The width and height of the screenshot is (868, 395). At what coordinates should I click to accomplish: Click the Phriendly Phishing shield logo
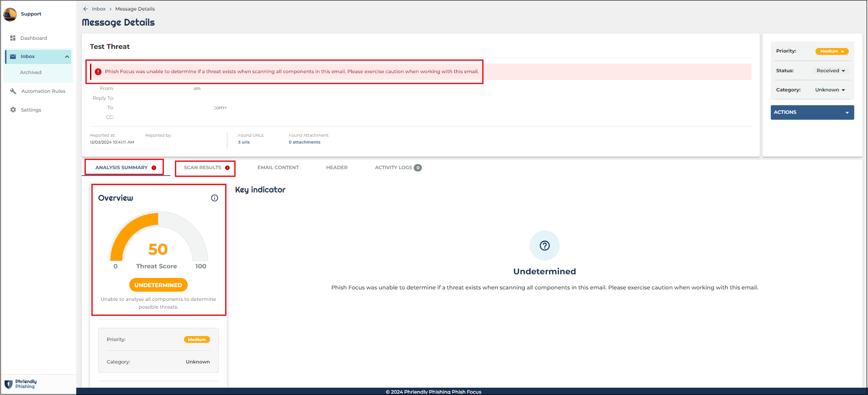(x=8, y=384)
